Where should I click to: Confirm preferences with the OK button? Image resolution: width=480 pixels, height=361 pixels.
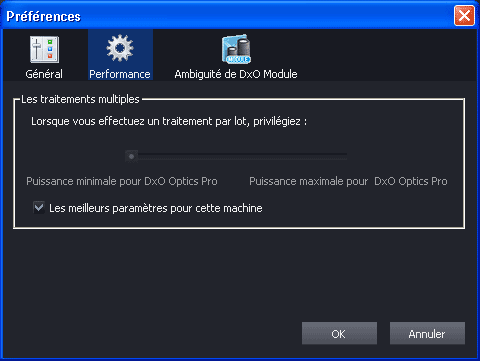(x=339, y=333)
